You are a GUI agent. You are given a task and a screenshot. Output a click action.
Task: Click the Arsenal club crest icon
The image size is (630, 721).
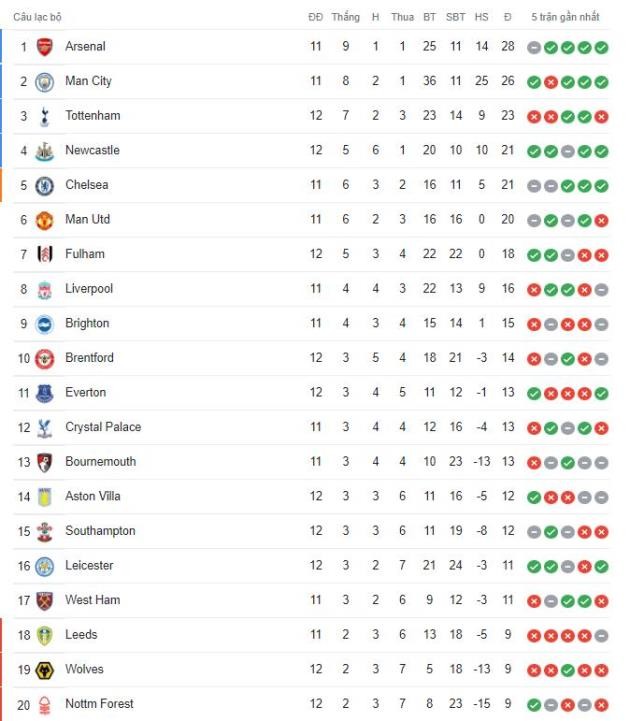44,47
